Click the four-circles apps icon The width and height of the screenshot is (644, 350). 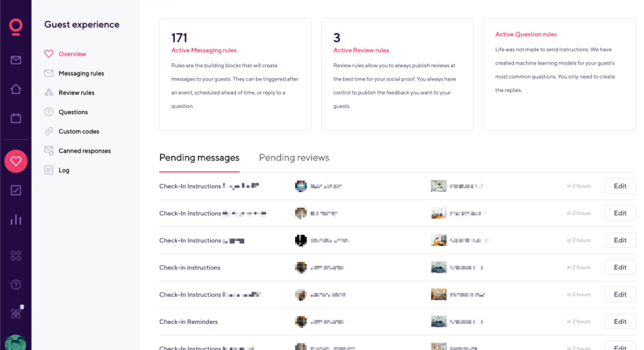pyautogui.click(x=15, y=255)
